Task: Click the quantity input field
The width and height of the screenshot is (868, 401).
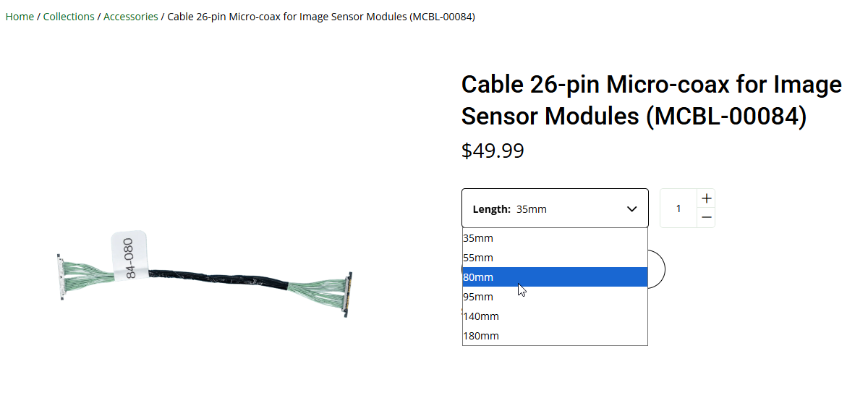Action: click(x=678, y=208)
